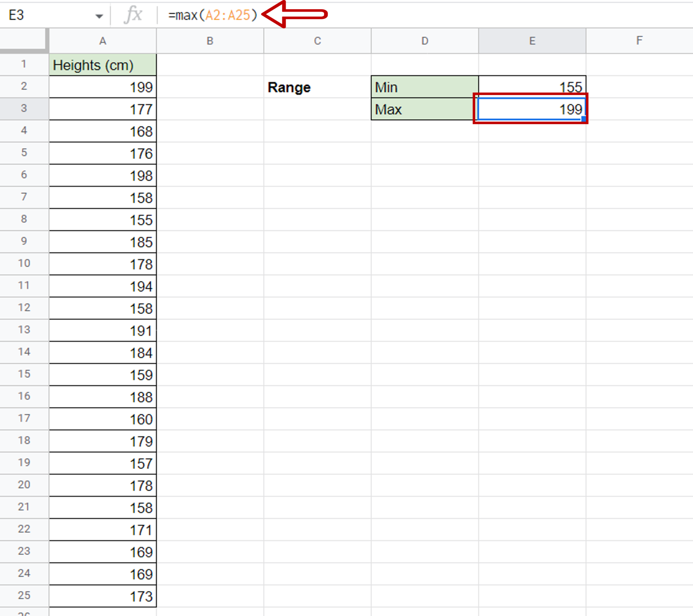Click column F header

pos(640,41)
